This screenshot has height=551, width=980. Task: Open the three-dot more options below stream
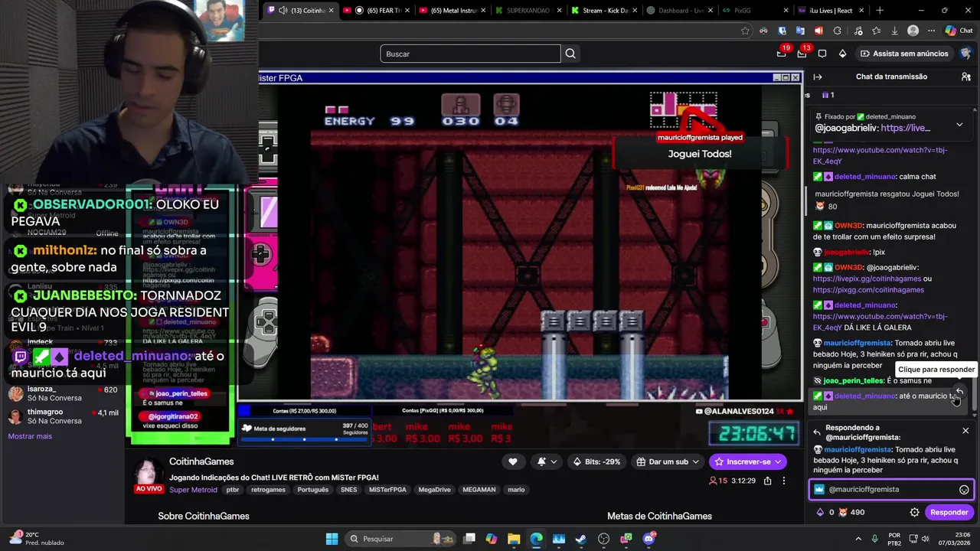coord(783,481)
